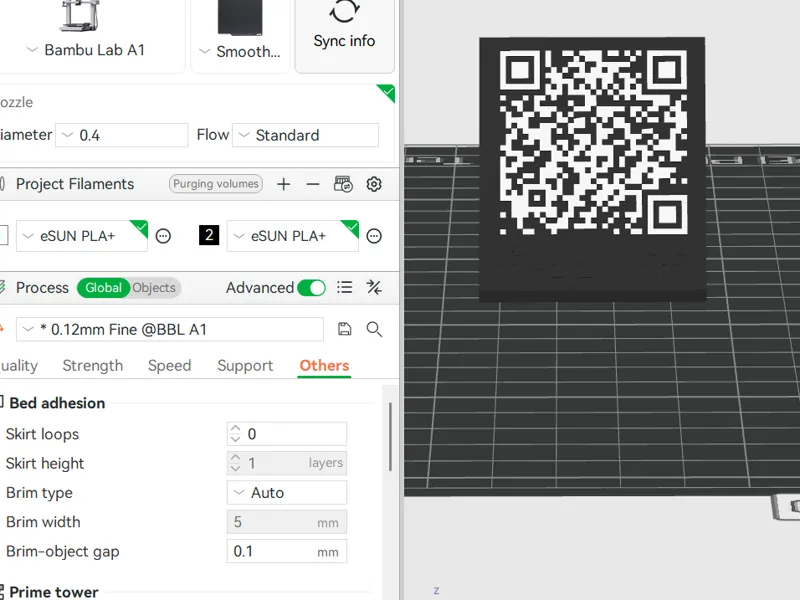This screenshot has height=600, width=800.
Task: Click the Smooth plate thumbnail
Action: click(x=240, y=17)
